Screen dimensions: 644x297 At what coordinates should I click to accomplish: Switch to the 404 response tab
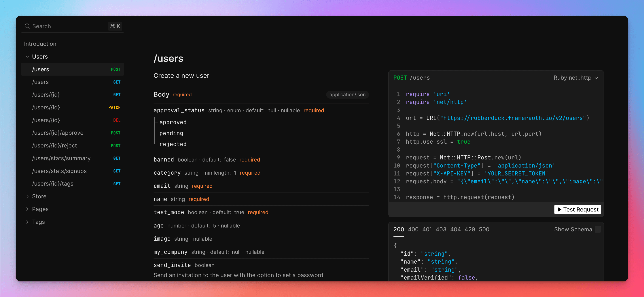point(455,230)
